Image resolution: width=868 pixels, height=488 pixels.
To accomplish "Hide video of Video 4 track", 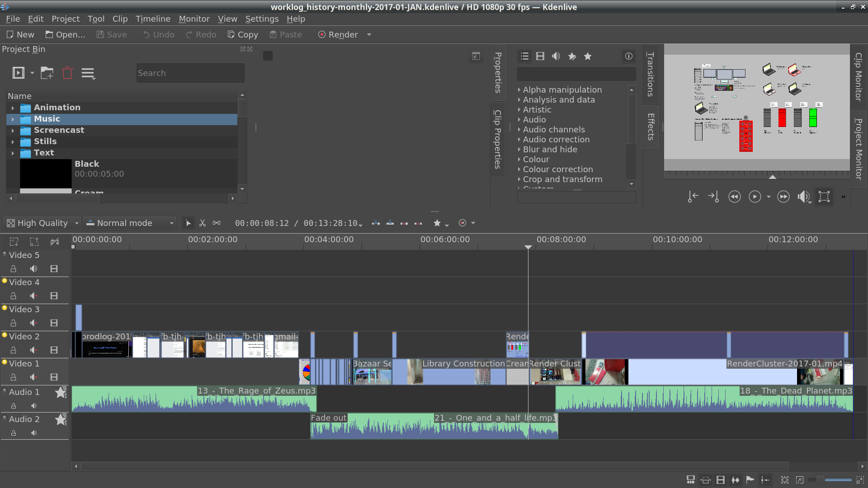I will (x=54, y=296).
